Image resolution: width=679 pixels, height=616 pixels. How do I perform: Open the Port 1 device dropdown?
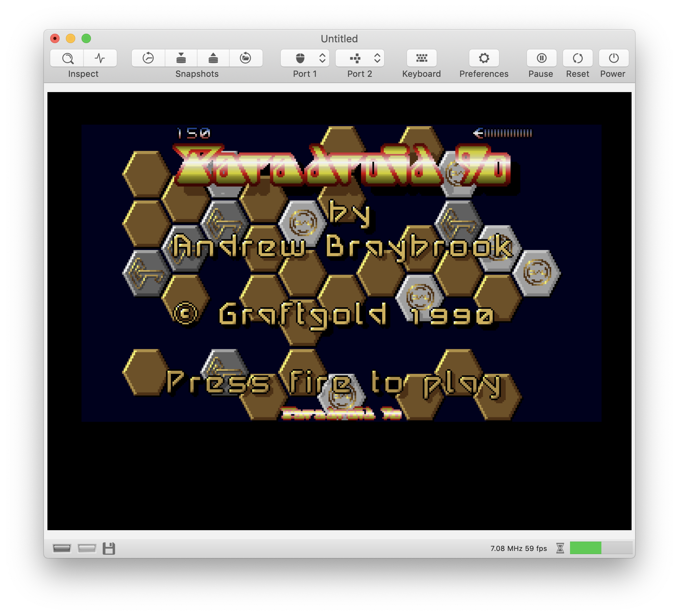[x=305, y=58]
